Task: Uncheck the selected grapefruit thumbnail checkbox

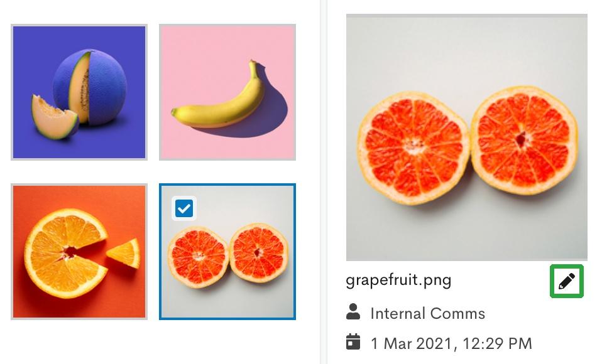Action: click(x=184, y=208)
